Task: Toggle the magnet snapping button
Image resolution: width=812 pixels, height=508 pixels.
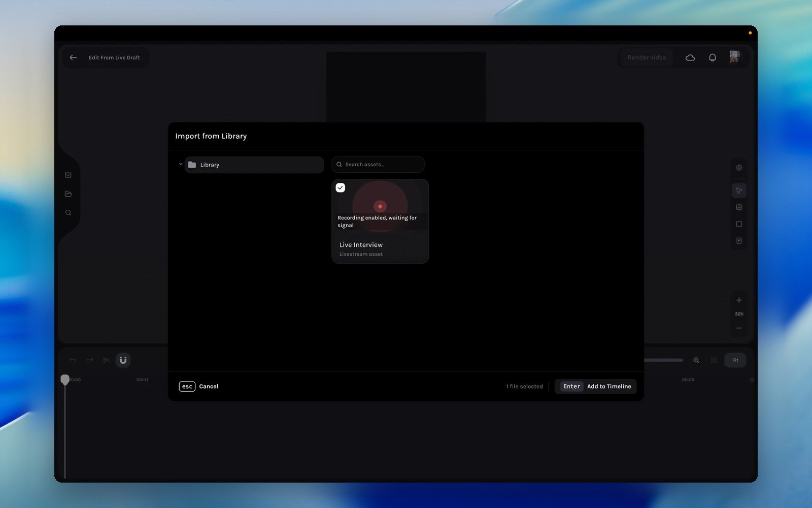Action: (x=123, y=360)
